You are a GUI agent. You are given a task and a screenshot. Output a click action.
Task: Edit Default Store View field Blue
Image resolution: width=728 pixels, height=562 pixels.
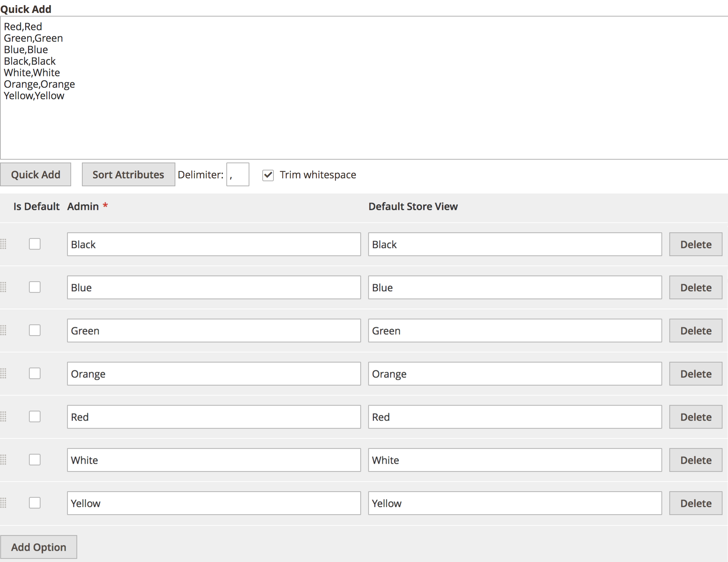pyautogui.click(x=515, y=287)
